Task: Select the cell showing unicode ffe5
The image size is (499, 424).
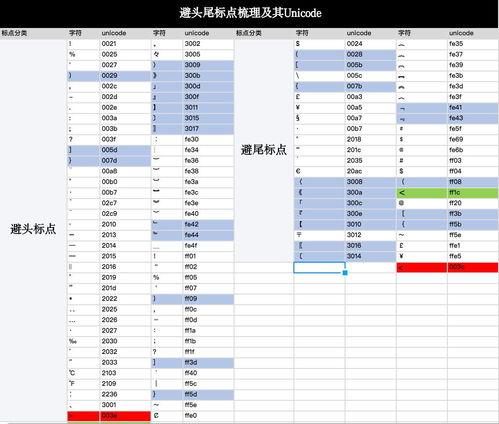Action: (473, 256)
